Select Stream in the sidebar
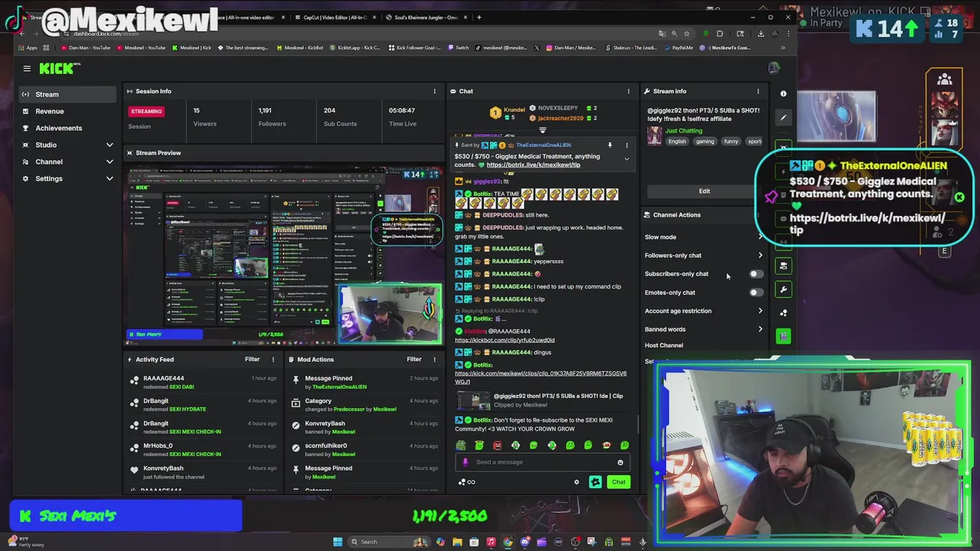 [67, 94]
